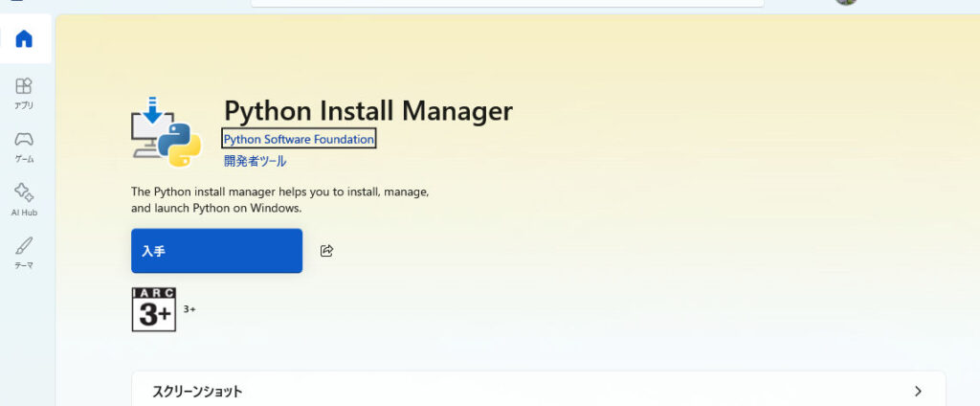980x406 pixels.
Task: Expand スクリーンショット with the chevron arrow
Action: 918,391
